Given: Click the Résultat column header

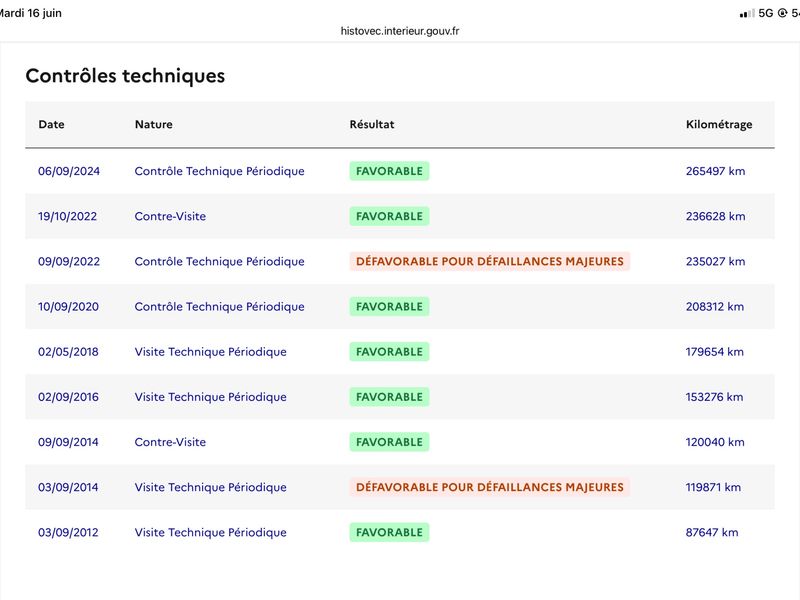Looking at the screenshot, I should (x=372, y=124).
